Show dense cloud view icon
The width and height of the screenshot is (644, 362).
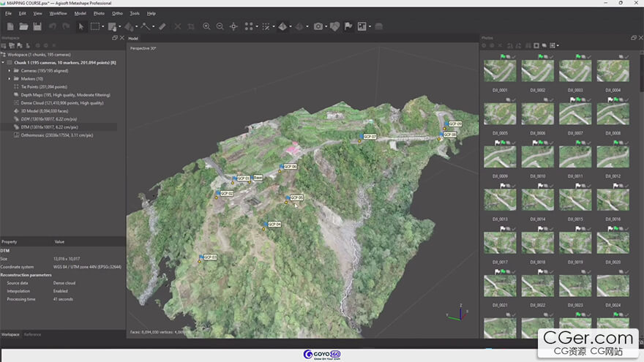pyautogui.click(x=266, y=26)
